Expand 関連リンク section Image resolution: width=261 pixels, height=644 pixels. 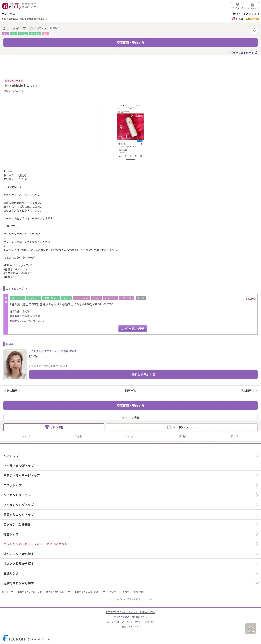pyautogui.click(x=130, y=573)
